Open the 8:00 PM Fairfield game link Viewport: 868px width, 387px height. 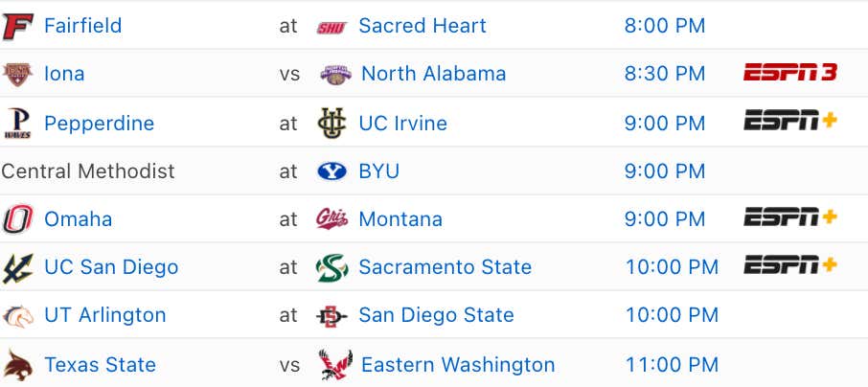point(665,26)
